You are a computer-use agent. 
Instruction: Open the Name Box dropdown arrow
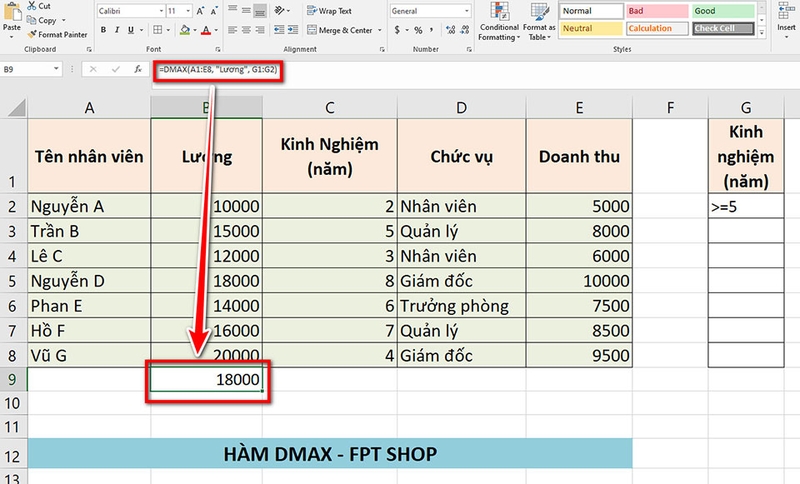coord(56,69)
